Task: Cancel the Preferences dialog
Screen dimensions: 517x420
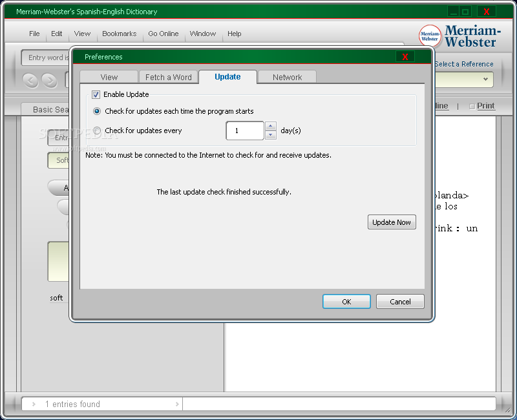Action: pyautogui.click(x=400, y=302)
